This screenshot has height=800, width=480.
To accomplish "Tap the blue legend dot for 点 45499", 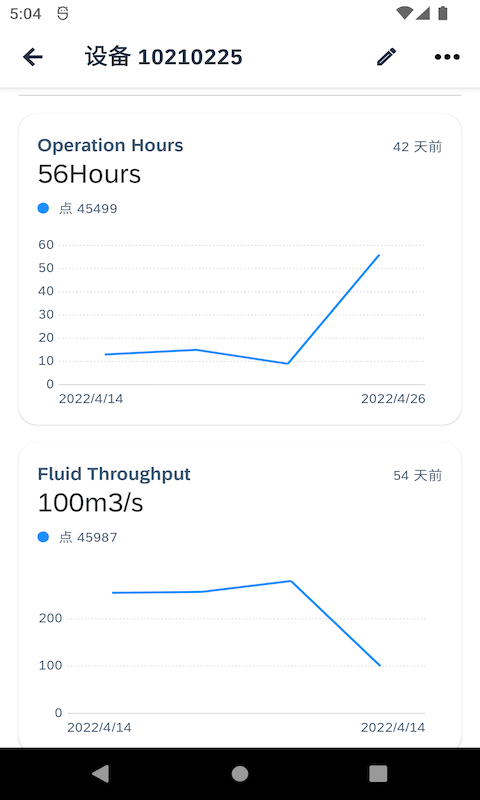I will pyautogui.click(x=43, y=208).
